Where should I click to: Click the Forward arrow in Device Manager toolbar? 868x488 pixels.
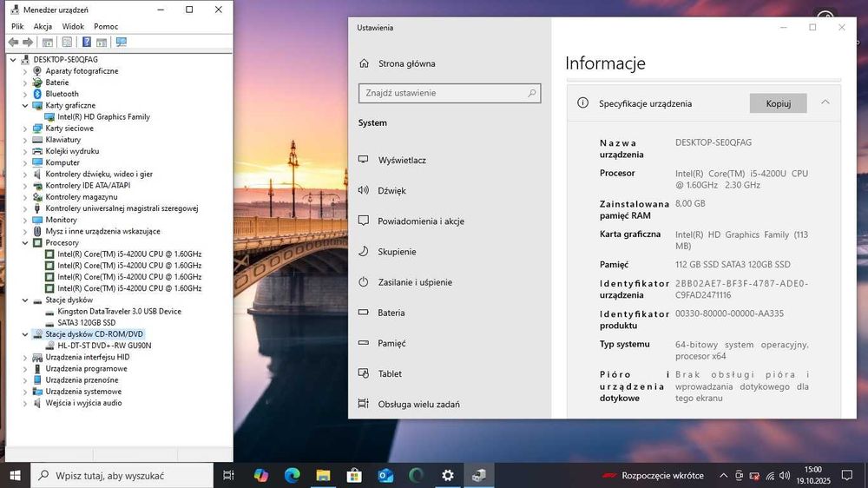[28, 42]
